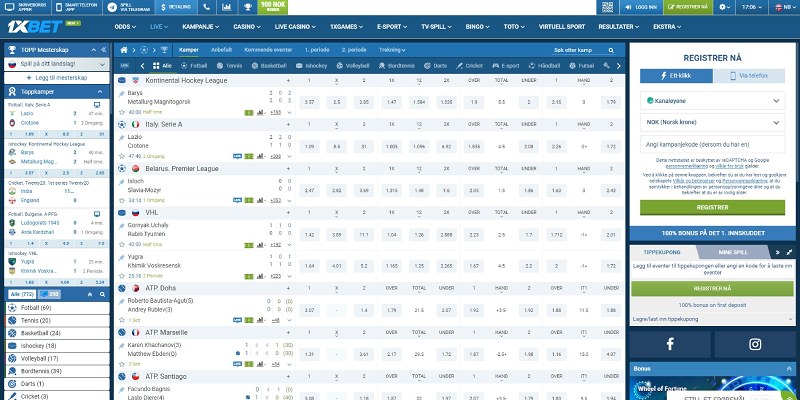This screenshot has width=800, height=400.
Task: Collapse the Toppkamper section
Action: coord(100,92)
